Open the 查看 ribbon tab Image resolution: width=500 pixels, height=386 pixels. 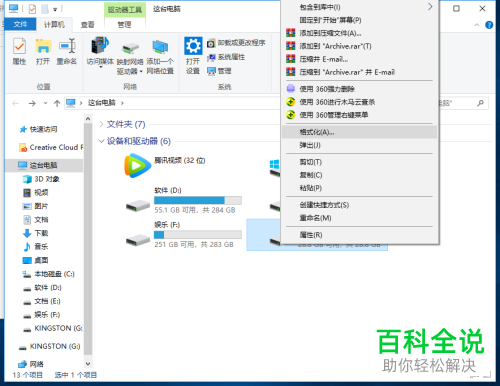87,24
